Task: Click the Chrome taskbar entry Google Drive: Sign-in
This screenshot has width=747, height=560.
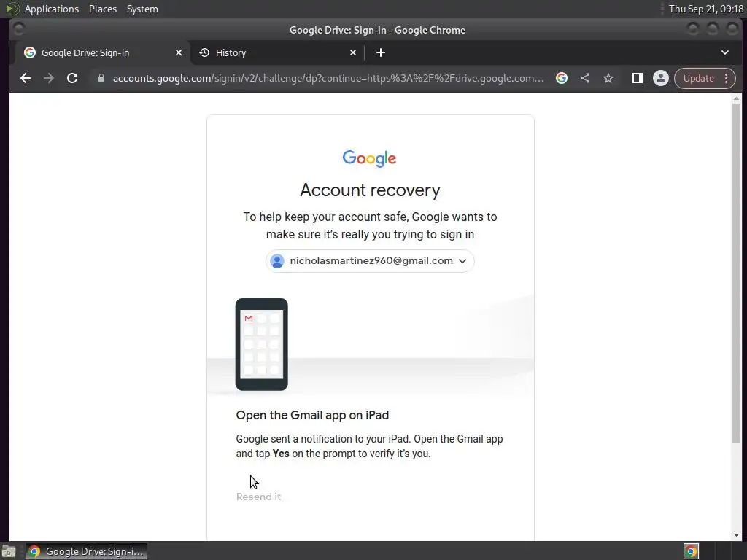Action: (x=86, y=551)
